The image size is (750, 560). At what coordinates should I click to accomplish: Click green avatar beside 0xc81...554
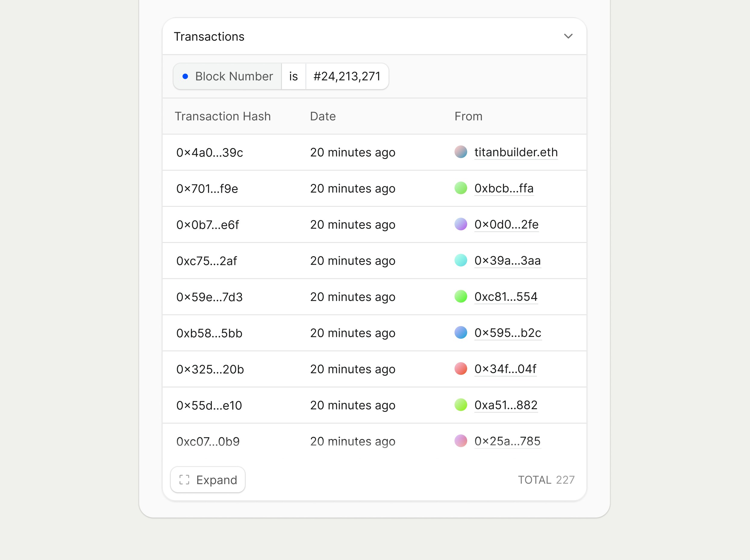(461, 297)
